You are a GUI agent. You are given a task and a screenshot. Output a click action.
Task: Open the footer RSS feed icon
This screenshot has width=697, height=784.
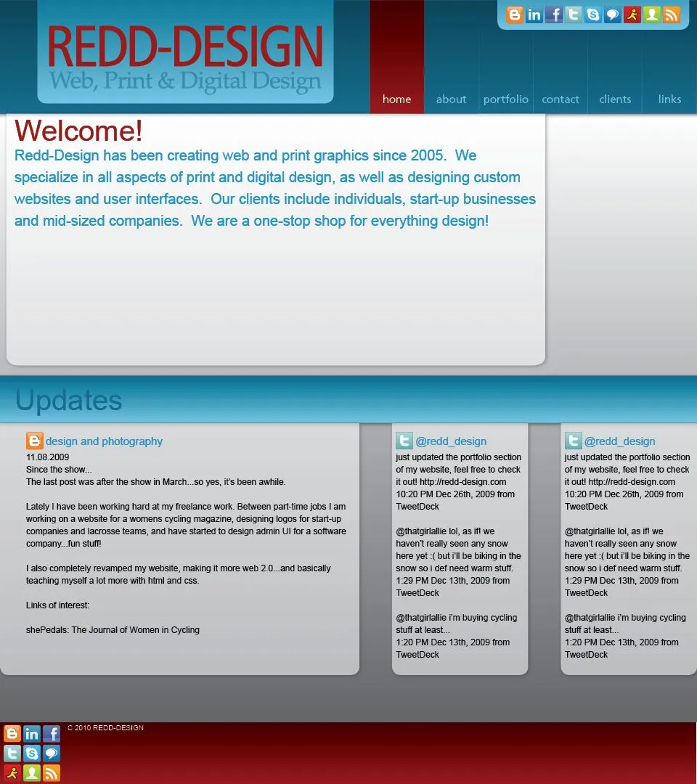(52, 773)
